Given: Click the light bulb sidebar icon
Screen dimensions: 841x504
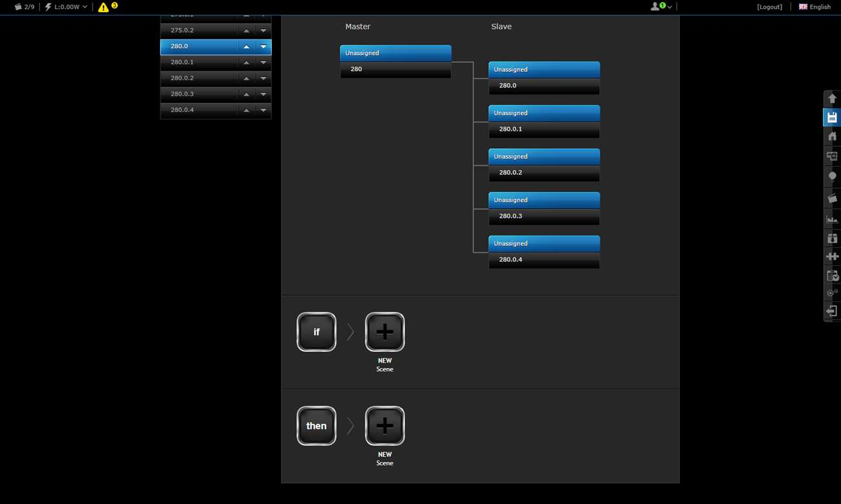Looking at the screenshot, I should [832, 176].
